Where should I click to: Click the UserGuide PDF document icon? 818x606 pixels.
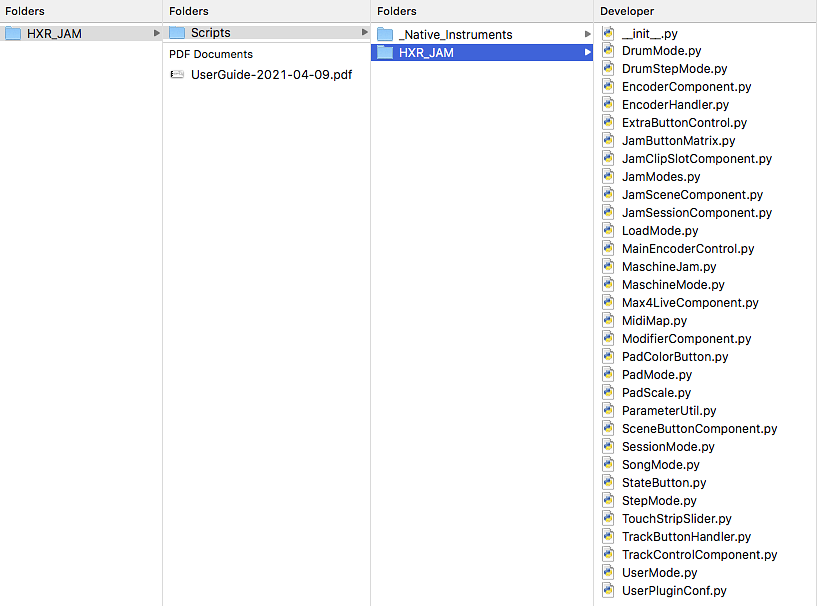point(177,75)
